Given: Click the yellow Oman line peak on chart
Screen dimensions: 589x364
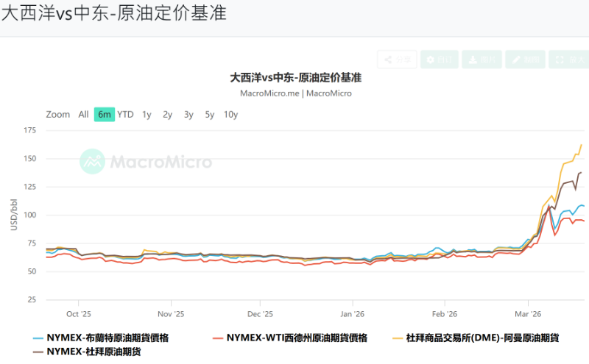Looking at the screenshot, I should point(582,145).
